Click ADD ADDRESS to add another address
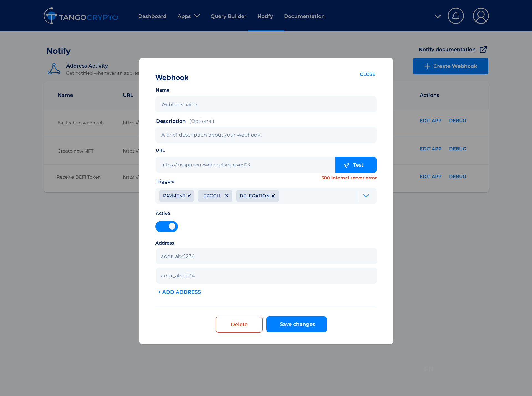532x396 pixels. [x=179, y=292]
